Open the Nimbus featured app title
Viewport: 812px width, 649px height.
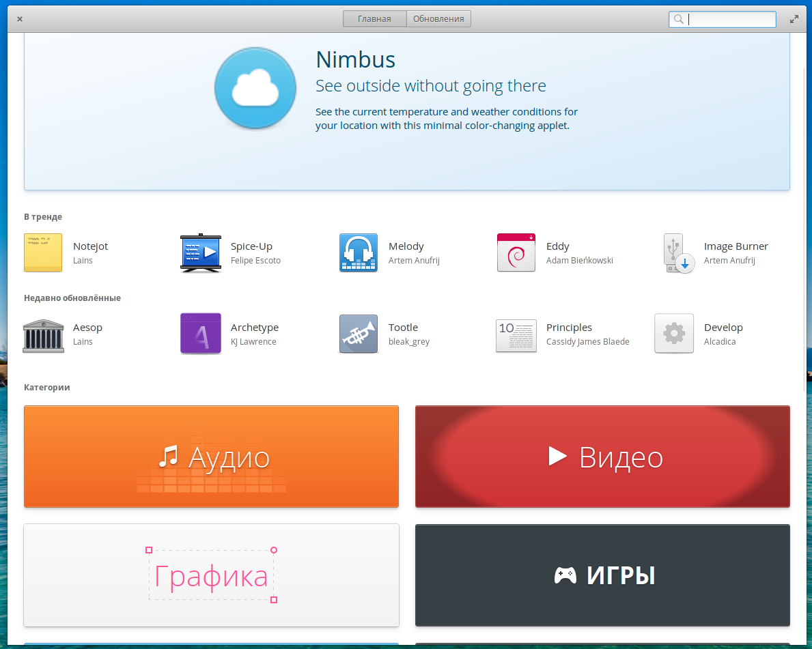355,60
